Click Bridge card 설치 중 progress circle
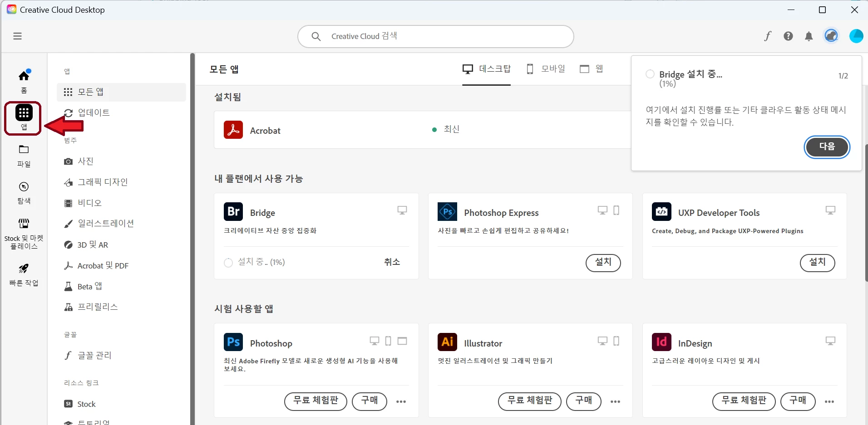This screenshot has width=868, height=425. click(x=228, y=263)
